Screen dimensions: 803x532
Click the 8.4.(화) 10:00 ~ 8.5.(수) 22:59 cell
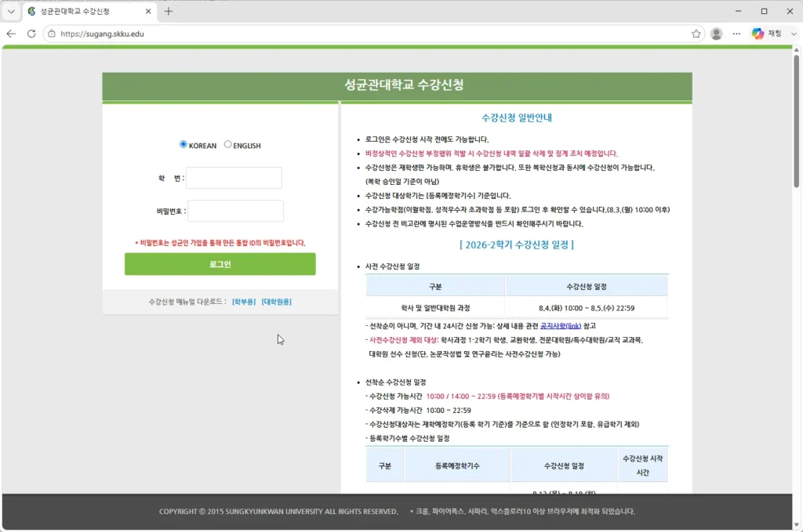click(x=587, y=308)
